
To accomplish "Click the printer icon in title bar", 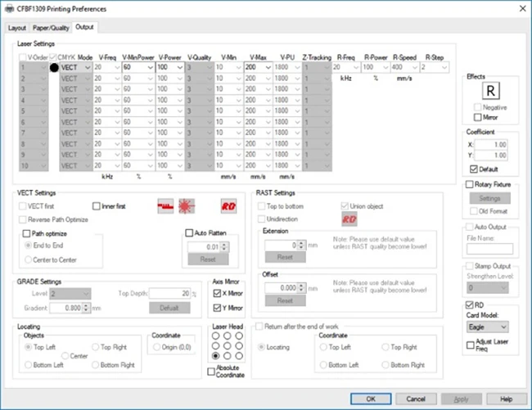I will [x=10, y=9].
